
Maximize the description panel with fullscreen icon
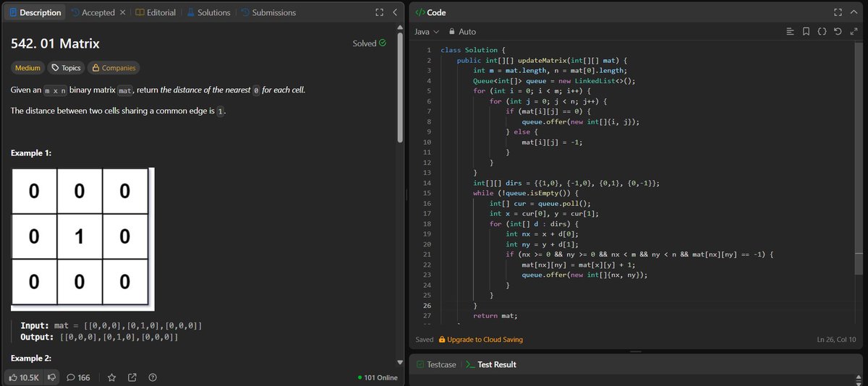(379, 12)
